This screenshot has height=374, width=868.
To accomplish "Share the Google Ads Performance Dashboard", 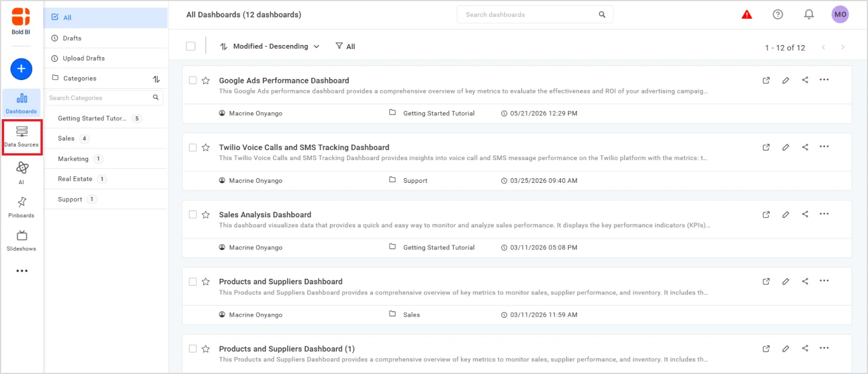I will tap(805, 80).
